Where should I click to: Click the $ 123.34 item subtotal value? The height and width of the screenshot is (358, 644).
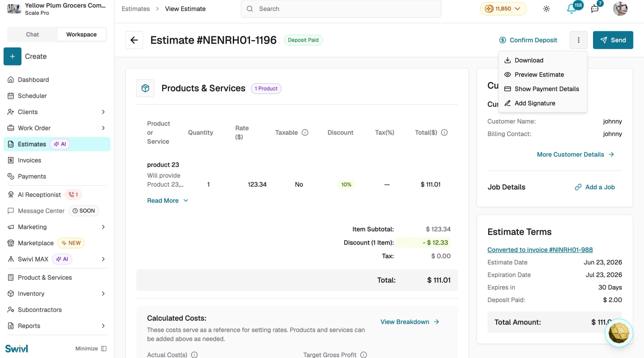438,229
